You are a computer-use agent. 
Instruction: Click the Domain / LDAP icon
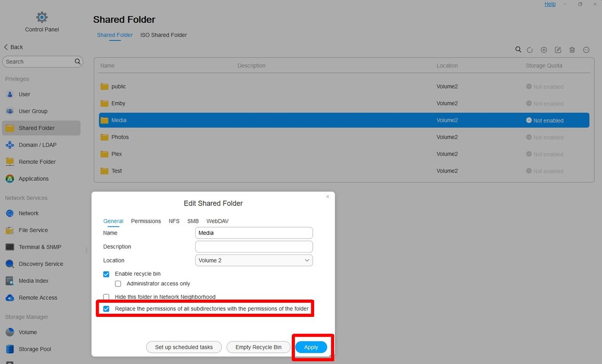pos(10,145)
